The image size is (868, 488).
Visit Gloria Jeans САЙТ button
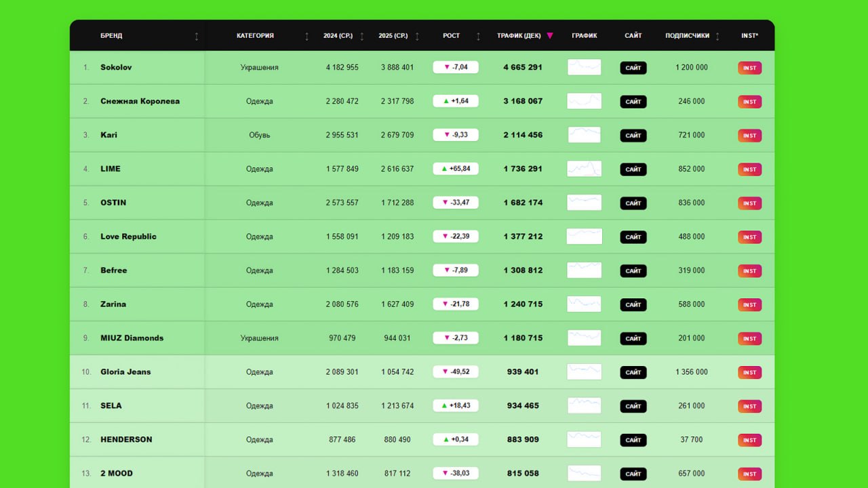[x=633, y=373]
